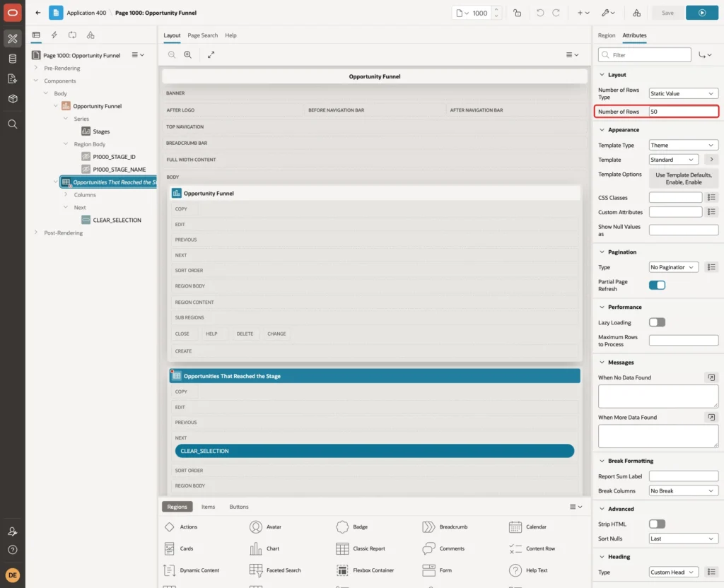
Task: Click the Number of Rows field
Action: point(684,112)
